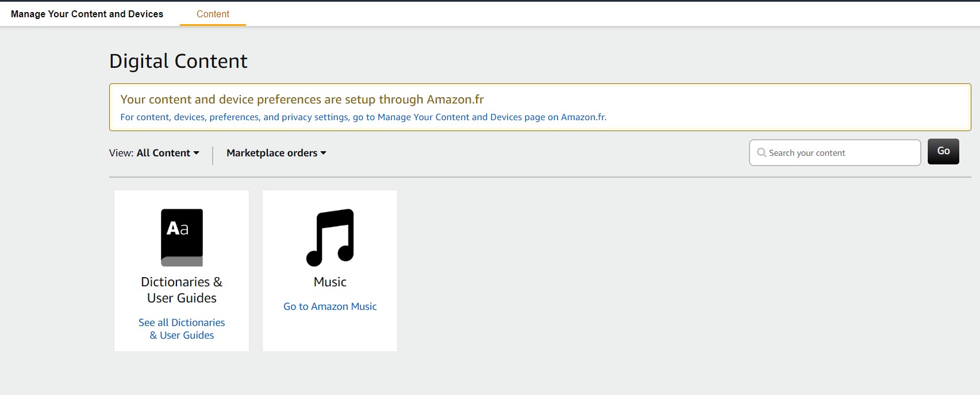Click the Dictionaries & User Guides card title
980x395 pixels.
(x=182, y=290)
